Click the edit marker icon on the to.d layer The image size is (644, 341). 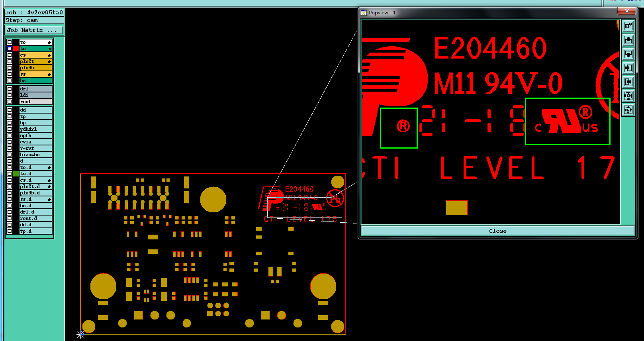point(49,167)
